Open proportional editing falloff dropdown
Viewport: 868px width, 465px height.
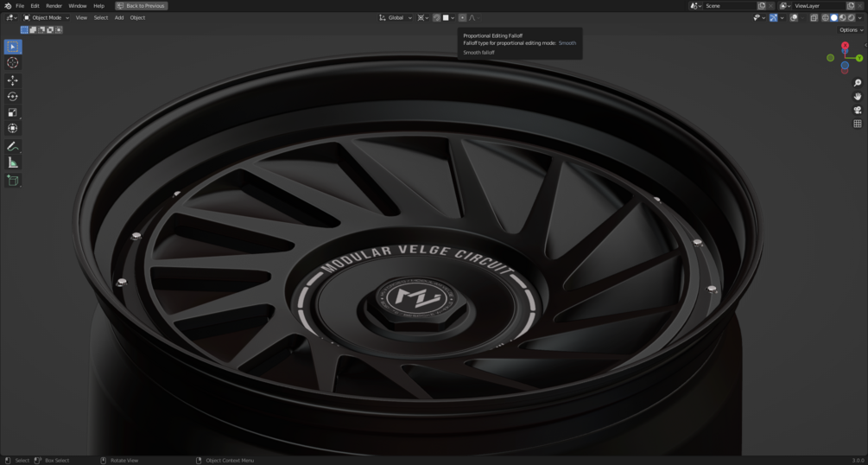[x=475, y=18]
